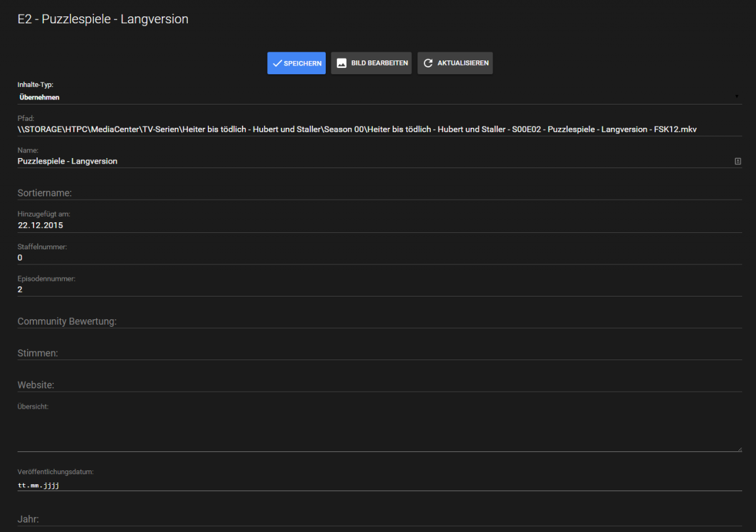Open the Inhalte-Typ dropdown showing Übernehmen
Screen dimensions: 756x532
tap(379, 98)
